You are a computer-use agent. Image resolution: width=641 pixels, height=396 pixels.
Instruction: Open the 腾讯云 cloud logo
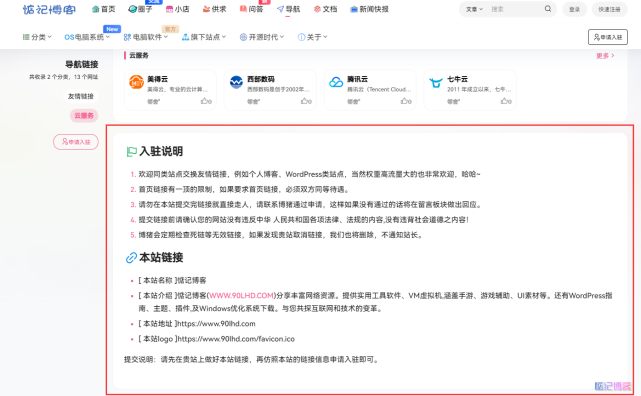336,82
